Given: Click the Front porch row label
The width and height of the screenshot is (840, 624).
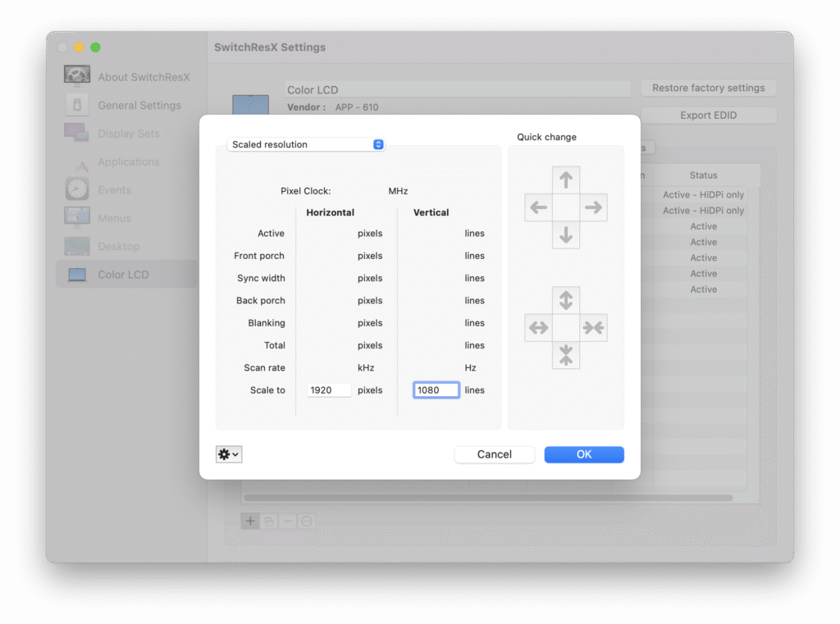Looking at the screenshot, I should click(258, 256).
